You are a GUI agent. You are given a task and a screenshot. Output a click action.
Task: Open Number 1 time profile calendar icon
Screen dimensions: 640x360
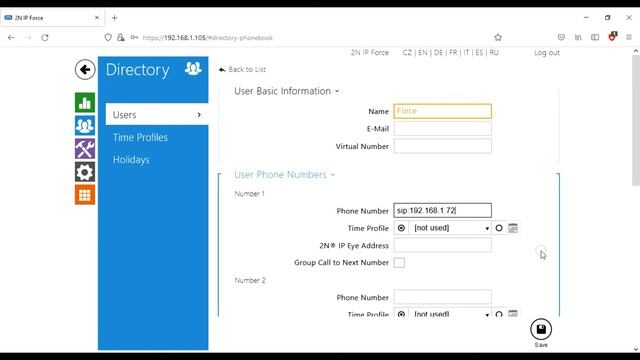click(x=513, y=228)
